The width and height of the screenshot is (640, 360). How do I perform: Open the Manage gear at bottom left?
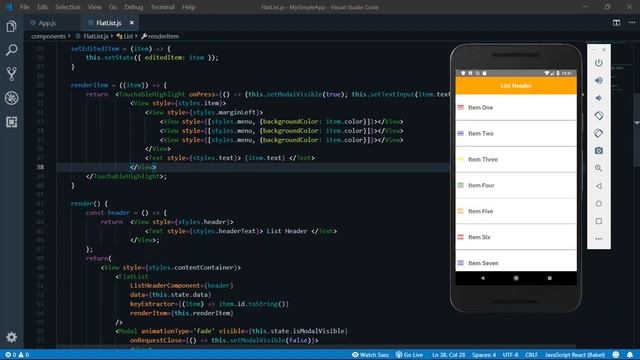[11, 337]
